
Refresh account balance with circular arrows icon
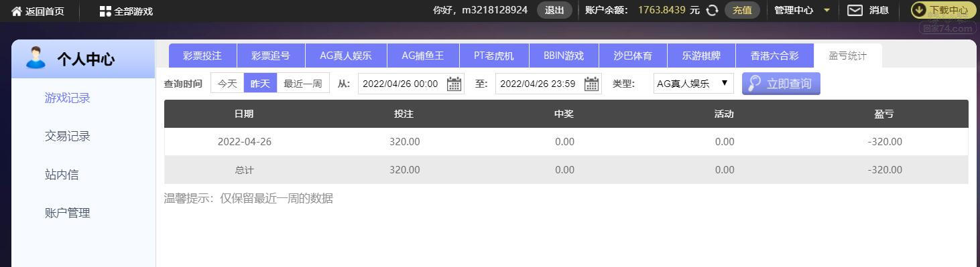[713, 10]
